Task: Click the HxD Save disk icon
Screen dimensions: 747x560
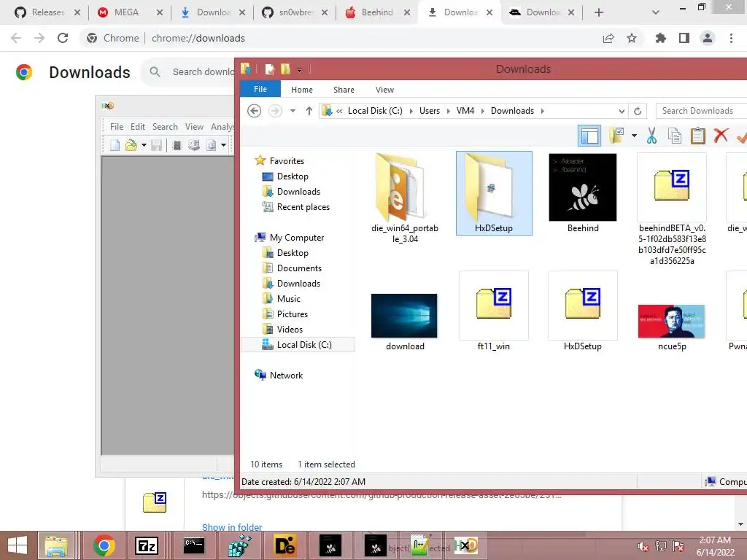Action: [156, 145]
